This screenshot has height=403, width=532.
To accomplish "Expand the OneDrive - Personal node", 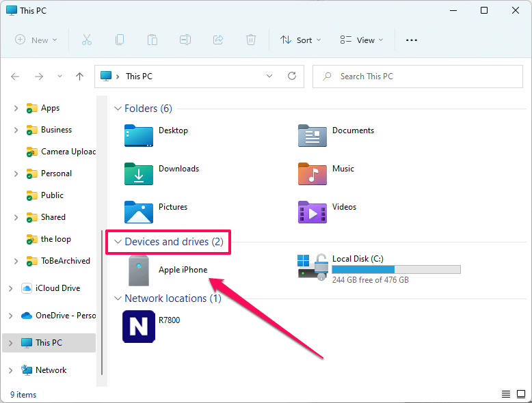I will click(x=10, y=316).
